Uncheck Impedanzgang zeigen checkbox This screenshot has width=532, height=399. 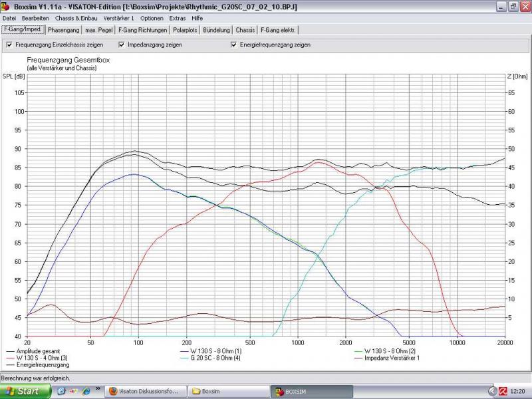(x=122, y=45)
